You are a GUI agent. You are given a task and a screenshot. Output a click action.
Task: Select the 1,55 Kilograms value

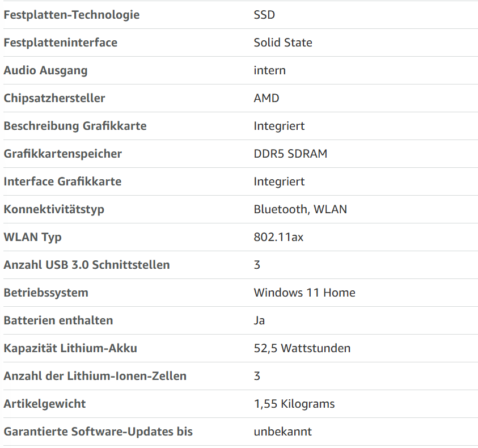pyautogui.click(x=294, y=404)
